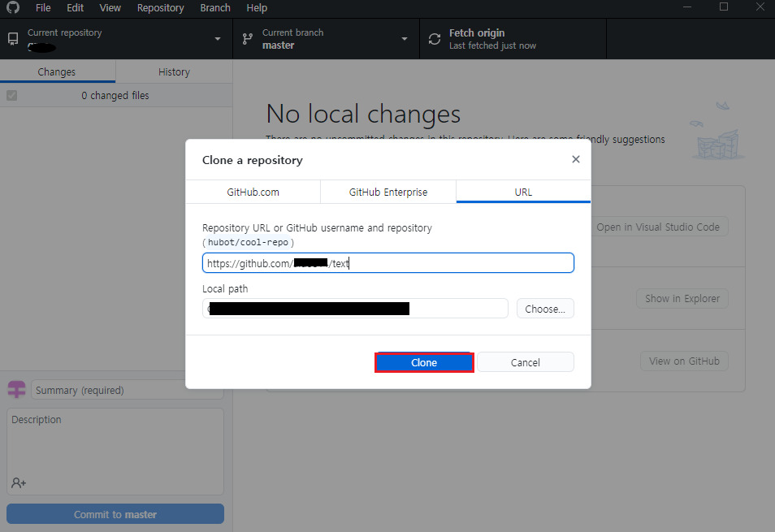The height and width of the screenshot is (532, 775).
Task: Click the Commit to master button
Action: (115, 514)
